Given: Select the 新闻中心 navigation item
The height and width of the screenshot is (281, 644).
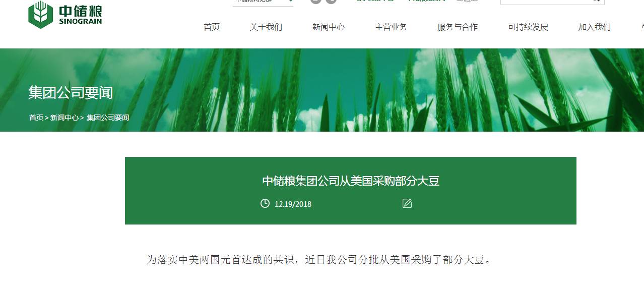Looking at the screenshot, I should pos(329,27).
